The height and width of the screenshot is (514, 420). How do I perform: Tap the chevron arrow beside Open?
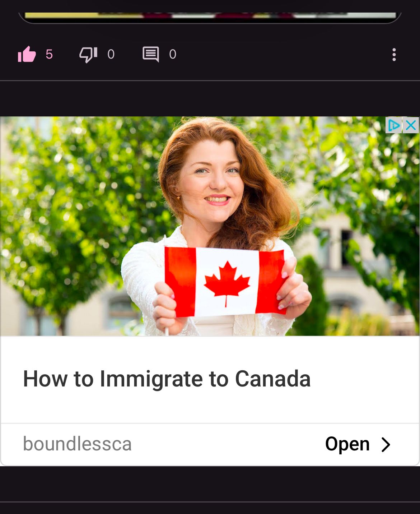pos(386,444)
